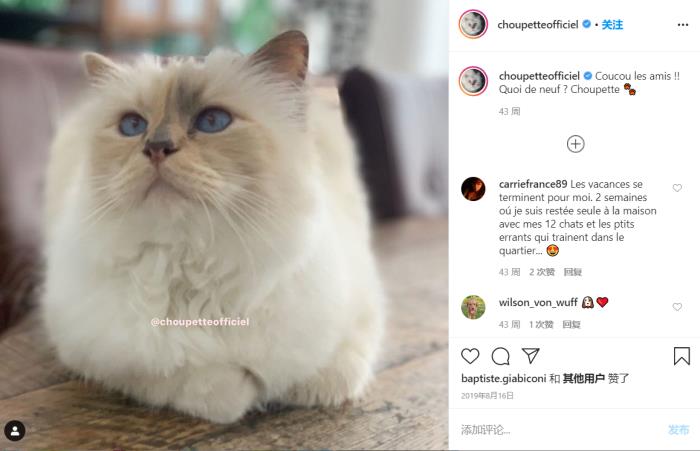Screen dimensions: 700x451
Task: Load more comments plus circle
Action: (575, 144)
